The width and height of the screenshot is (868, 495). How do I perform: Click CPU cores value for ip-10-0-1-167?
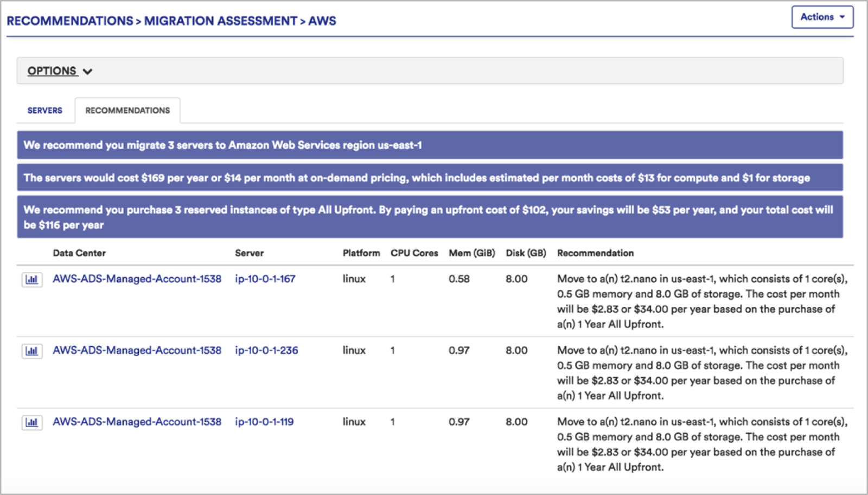click(x=393, y=279)
